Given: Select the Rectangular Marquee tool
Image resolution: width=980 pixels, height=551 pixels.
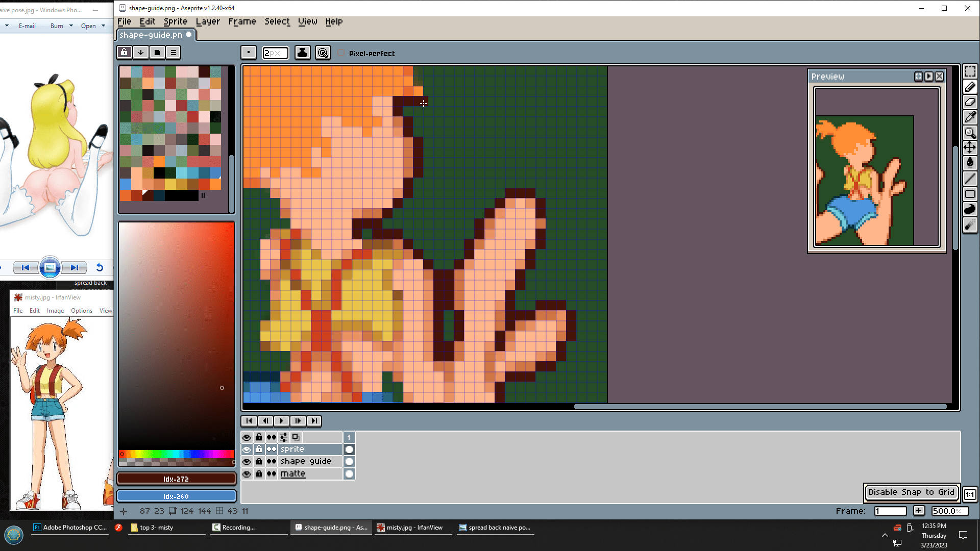Looking at the screenshot, I should [971, 71].
